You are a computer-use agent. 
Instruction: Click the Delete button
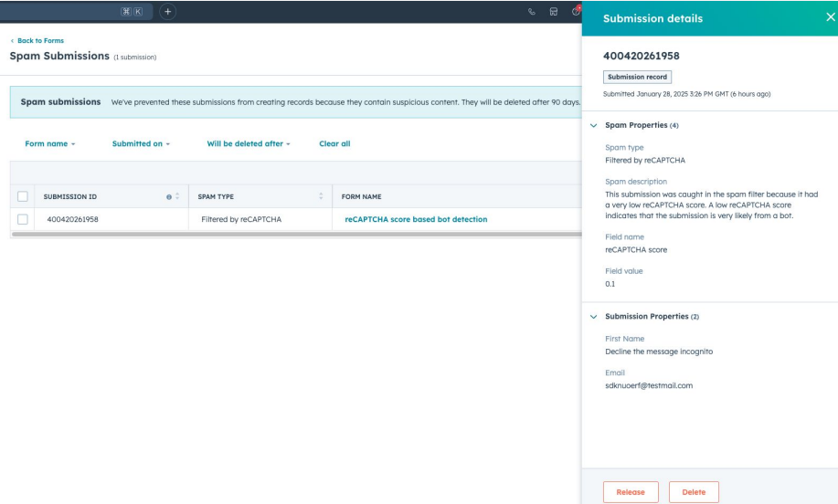tap(694, 492)
